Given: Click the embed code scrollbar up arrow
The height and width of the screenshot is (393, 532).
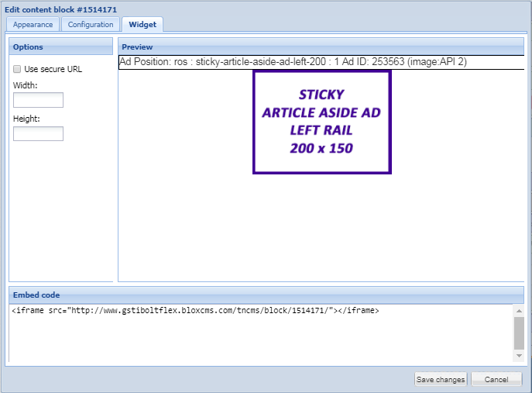Looking at the screenshot, I should pos(519,311).
